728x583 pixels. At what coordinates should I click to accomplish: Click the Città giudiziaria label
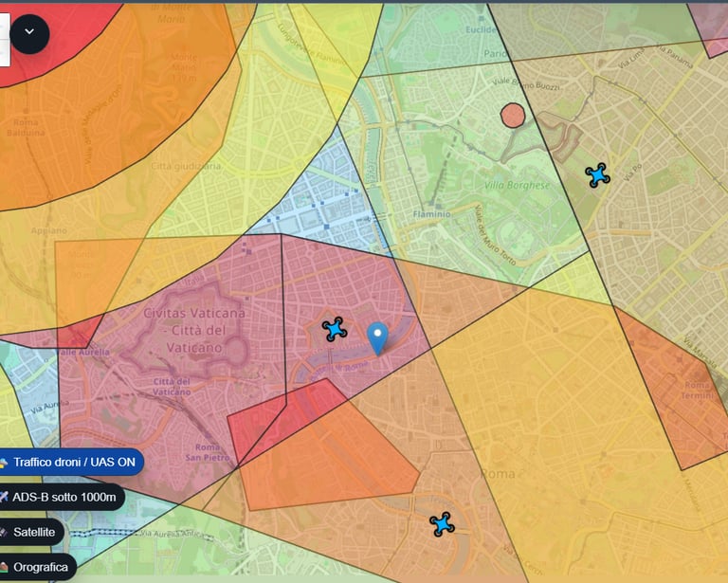tap(186, 166)
